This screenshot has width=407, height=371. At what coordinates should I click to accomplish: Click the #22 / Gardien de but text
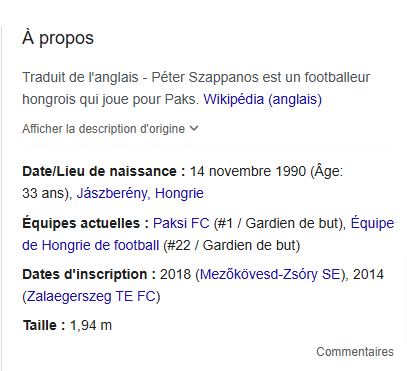[232, 246]
